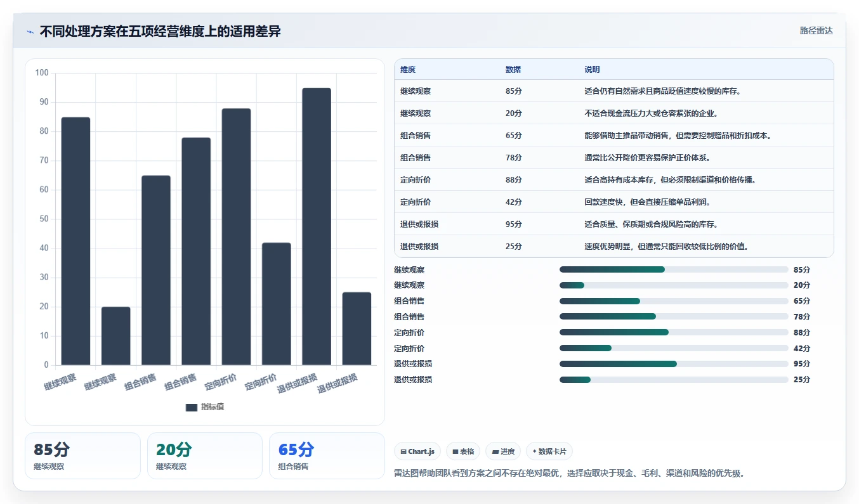859x504 pixels.
Task: Click the 100 tick label on the chart's y-axis
Action: tap(42, 73)
